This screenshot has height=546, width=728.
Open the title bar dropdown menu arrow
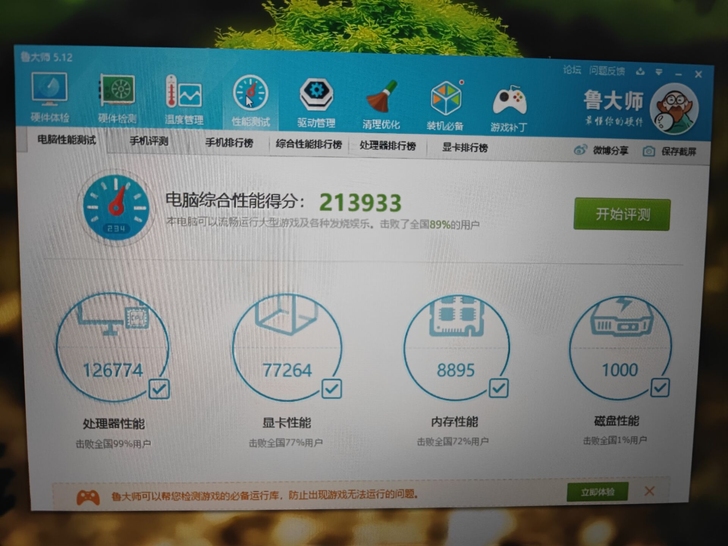659,72
